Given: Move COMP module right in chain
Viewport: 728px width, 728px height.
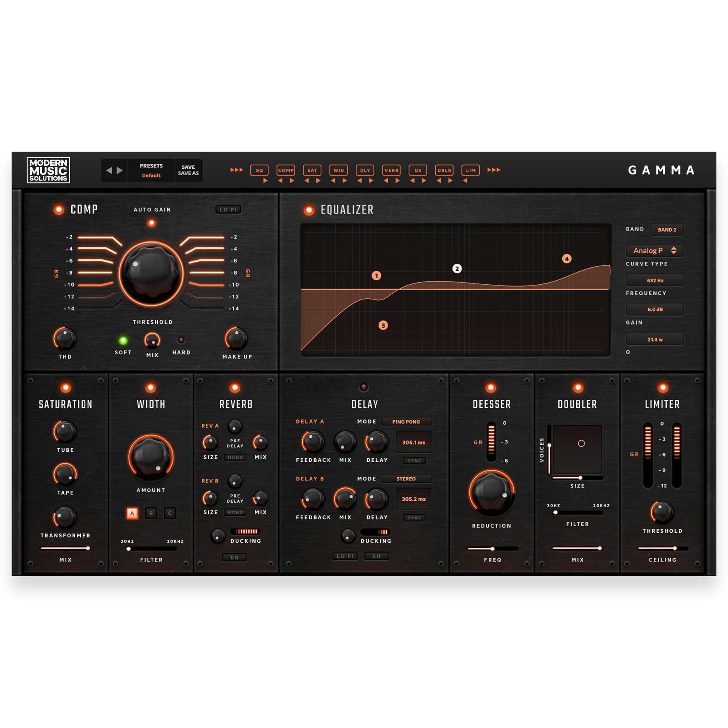Looking at the screenshot, I should tap(292, 181).
